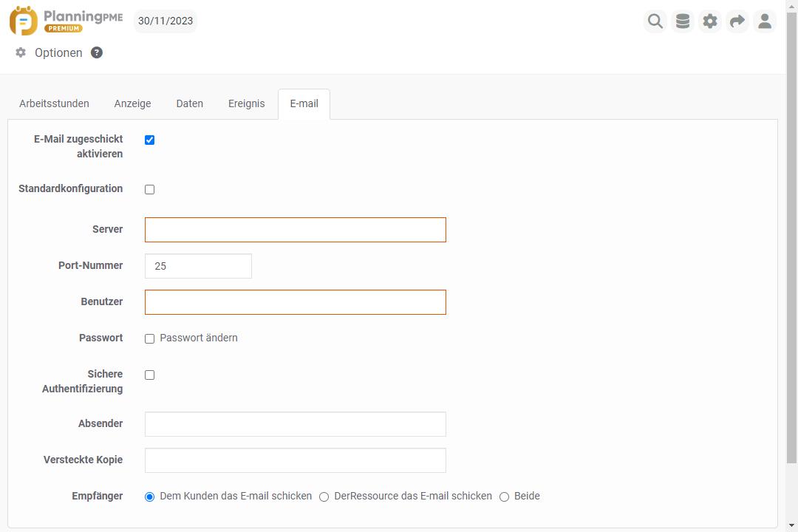This screenshot has height=532, width=798.
Task: Open settings via top gear icon
Action: (710, 21)
